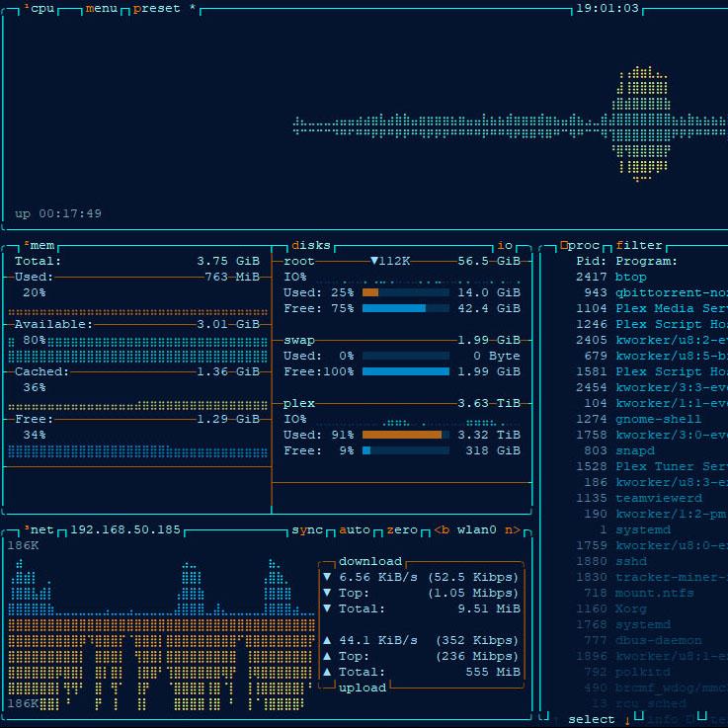728x728 pixels.
Task: Click the download Total arrow icon
Action: (327, 608)
